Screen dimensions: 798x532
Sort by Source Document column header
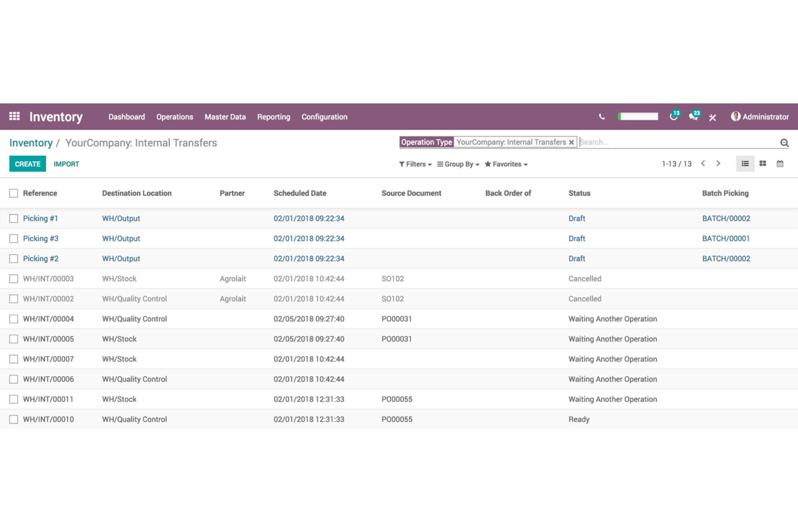click(411, 193)
